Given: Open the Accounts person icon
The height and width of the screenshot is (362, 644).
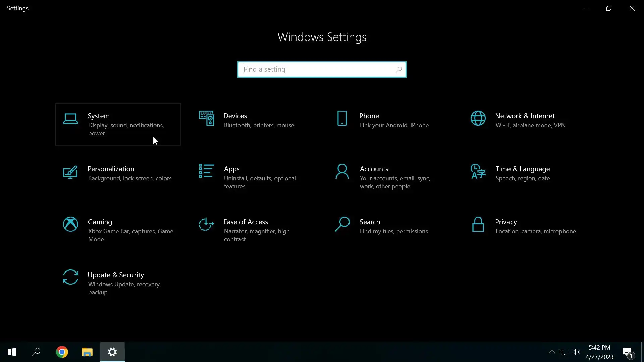Looking at the screenshot, I should pyautogui.click(x=342, y=171).
